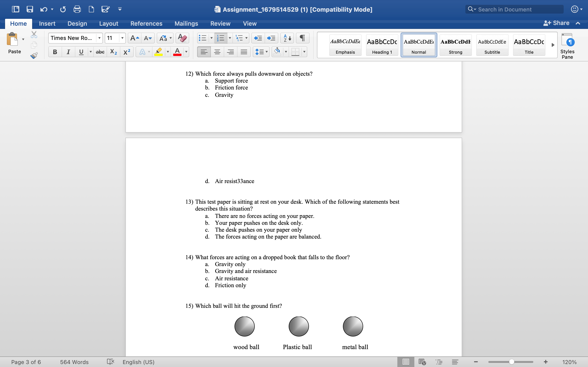
Task: Increase indent with the indent icon
Action: tap(271, 38)
